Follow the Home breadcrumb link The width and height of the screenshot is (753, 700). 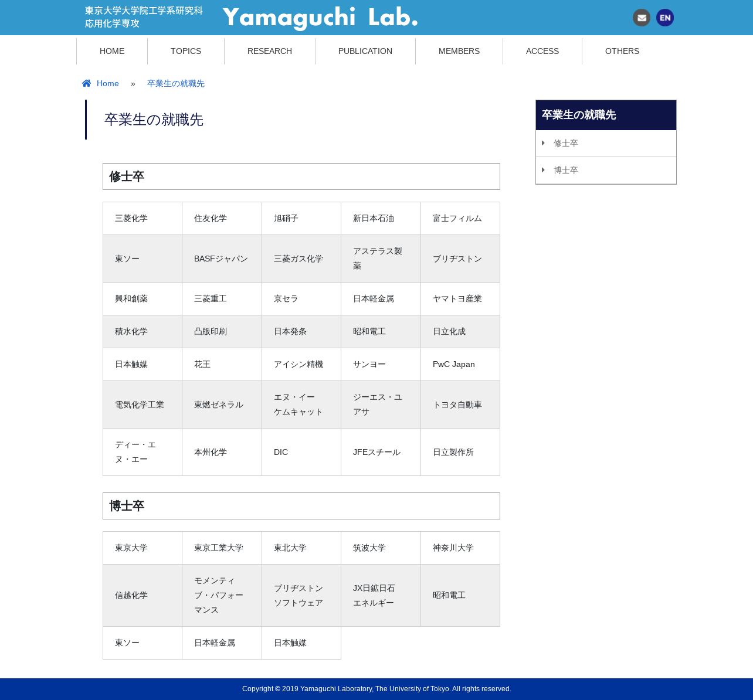[x=108, y=83]
